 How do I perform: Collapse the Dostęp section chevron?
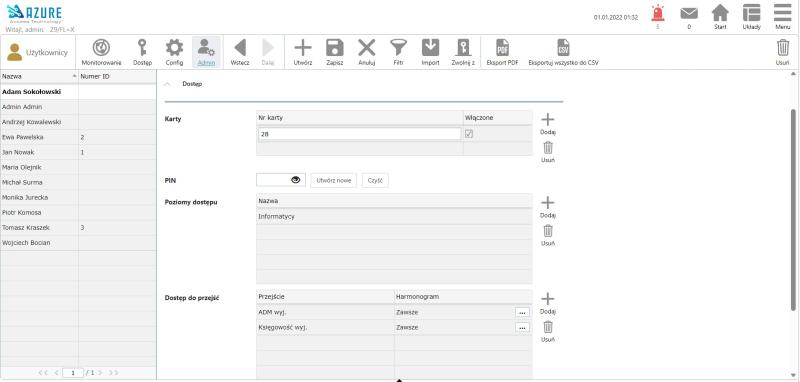point(168,84)
